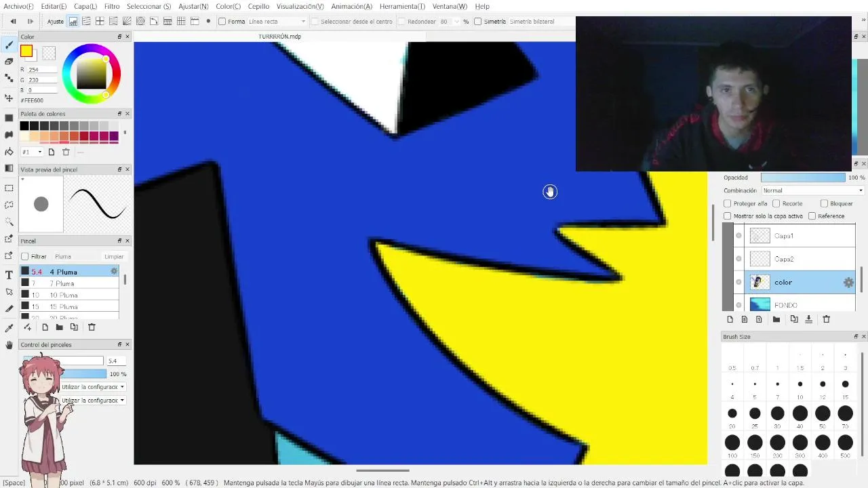Click the redo next arrow in the toolbar
The width and height of the screenshot is (868, 488).
(x=30, y=22)
